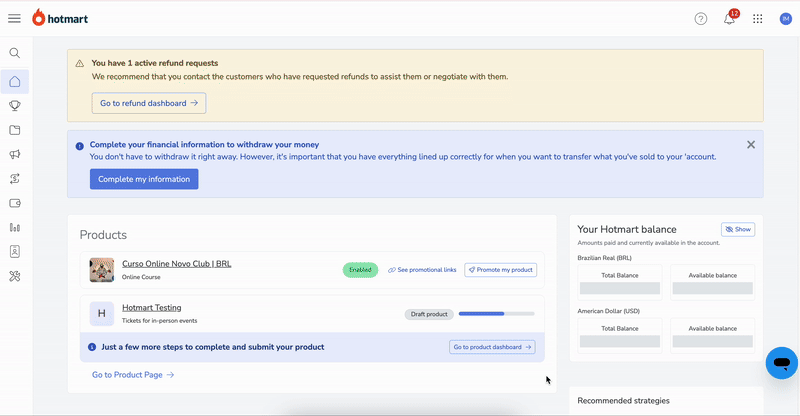The height and width of the screenshot is (416, 800).
Task: Click the Hotmart Testing H thumbnail
Action: point(102,313)
